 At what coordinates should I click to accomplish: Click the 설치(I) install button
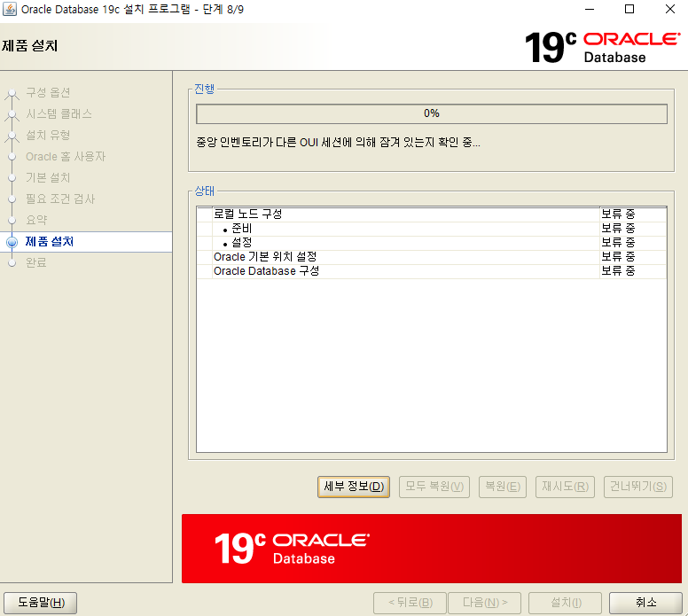pos(565,603)
